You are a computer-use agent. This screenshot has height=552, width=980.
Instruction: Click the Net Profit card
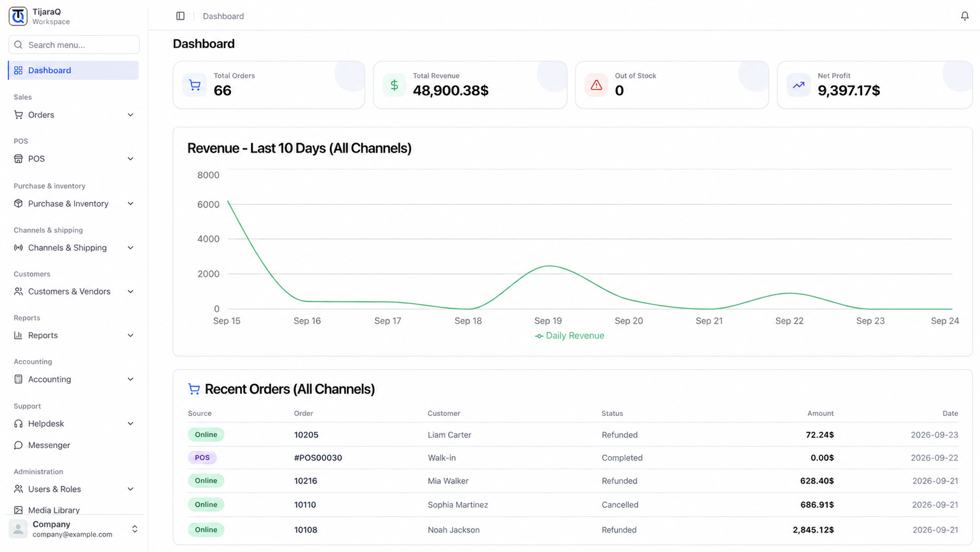874,85
